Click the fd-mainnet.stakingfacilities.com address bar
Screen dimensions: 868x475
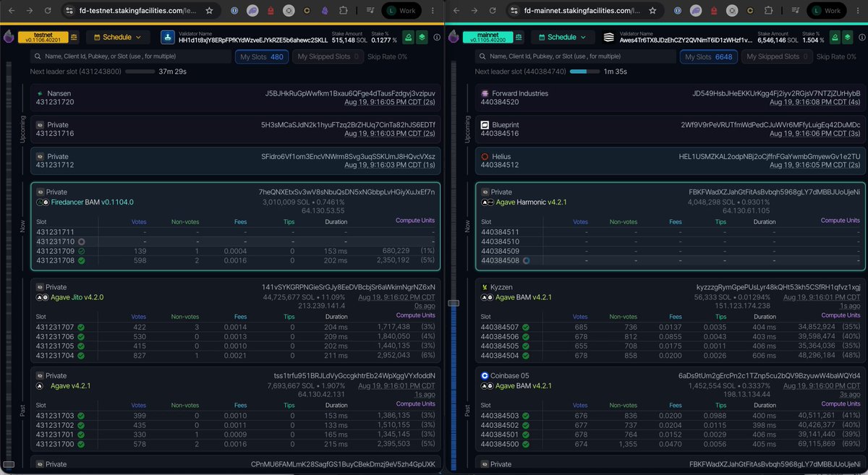click(x=583, y=11)
